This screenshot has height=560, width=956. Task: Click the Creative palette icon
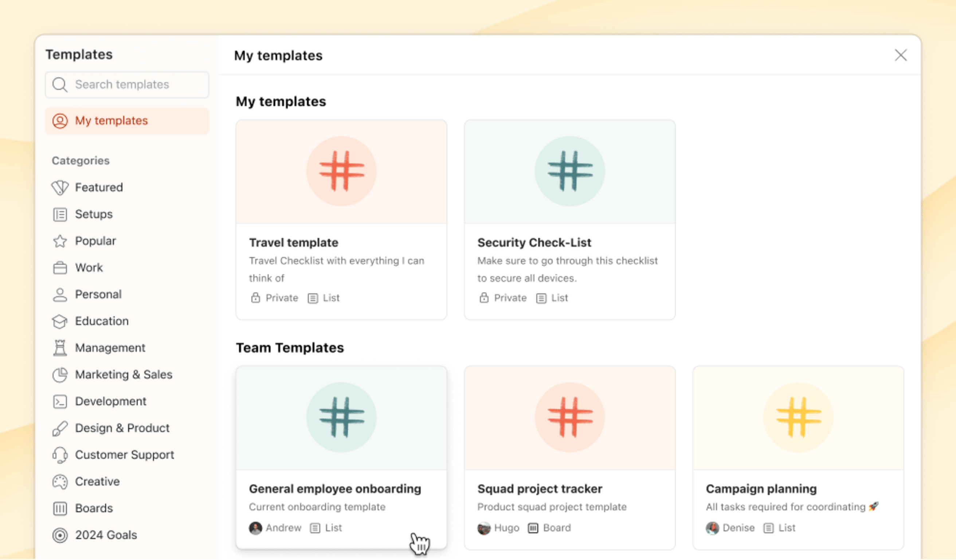pyautogui.click(x=60, y=481)
